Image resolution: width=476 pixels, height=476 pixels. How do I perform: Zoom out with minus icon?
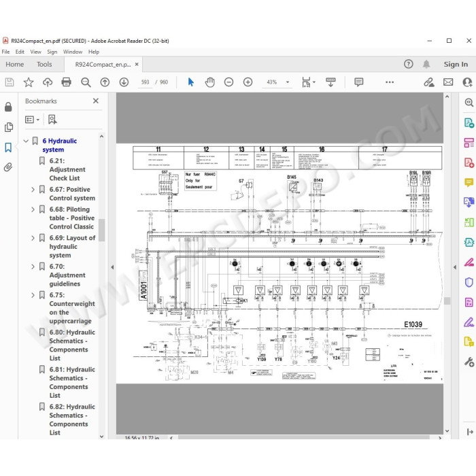pyautogui.click(x=228, y=82)
